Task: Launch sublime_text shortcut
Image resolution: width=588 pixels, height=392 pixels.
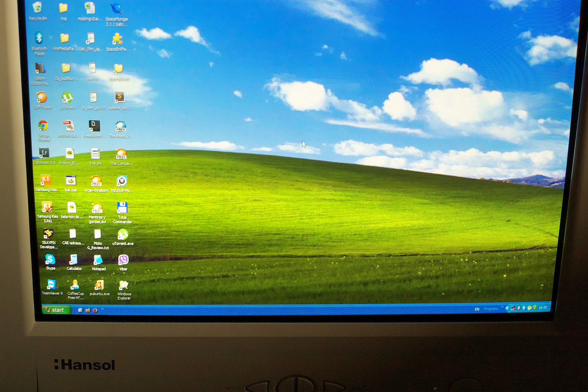Action: [120, 101]
